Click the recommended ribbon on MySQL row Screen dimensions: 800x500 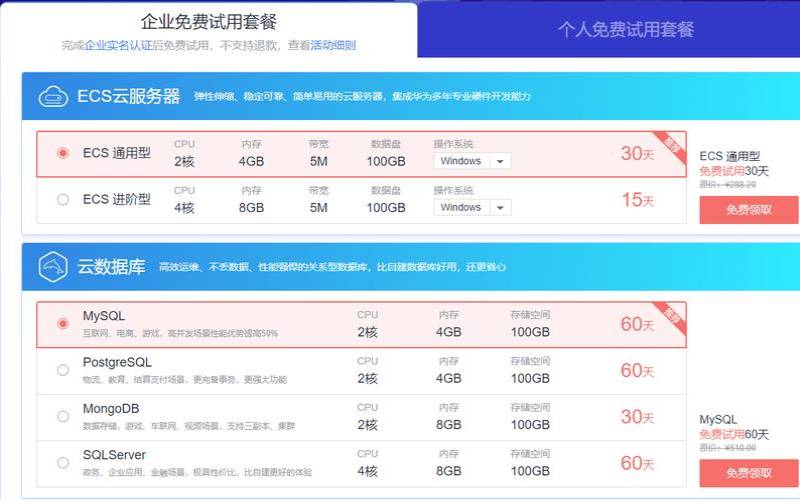670,317
